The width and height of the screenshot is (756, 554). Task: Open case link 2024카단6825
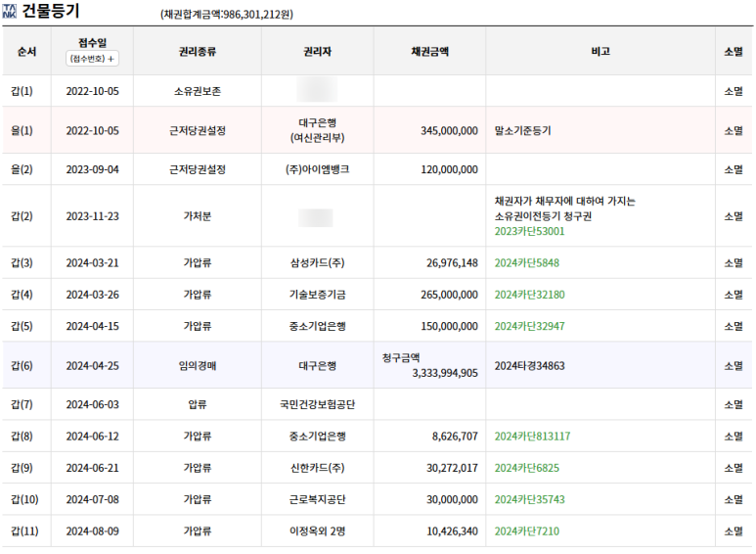(527, 468)
